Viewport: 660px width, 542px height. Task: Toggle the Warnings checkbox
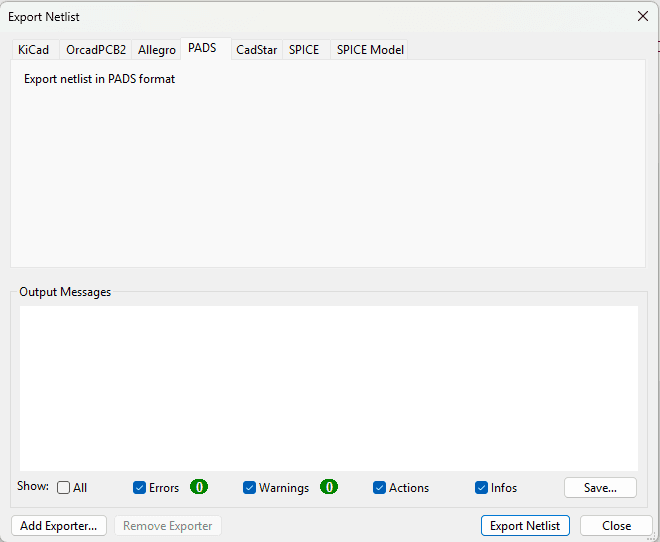pyautogui.click(x=250, y=488)
